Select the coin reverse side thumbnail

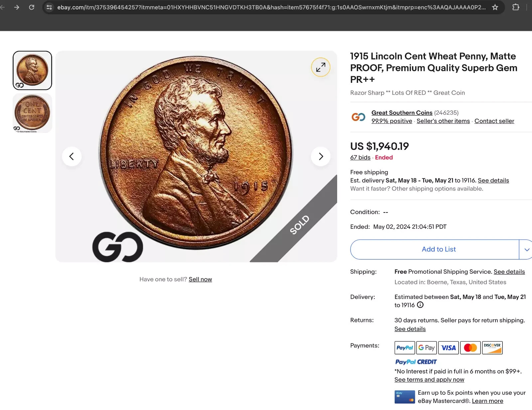pos(32,113)
